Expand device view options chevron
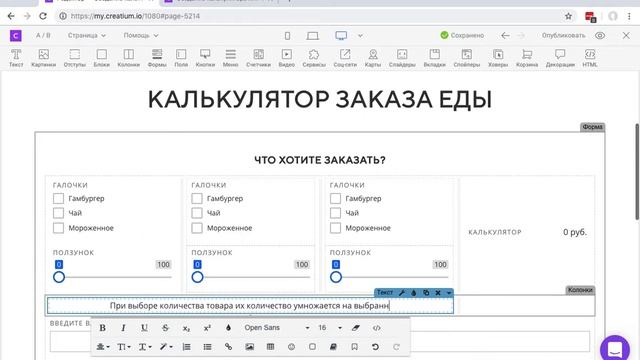This screenshot has height=360, width=640. (x=360, y=36)
